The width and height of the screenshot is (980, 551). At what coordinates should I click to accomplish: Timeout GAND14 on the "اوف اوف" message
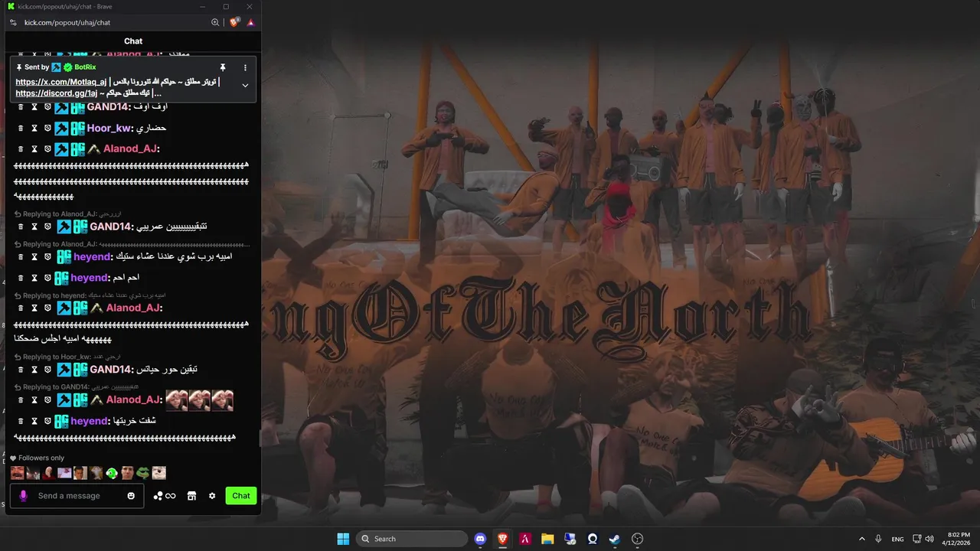[34, 107]
